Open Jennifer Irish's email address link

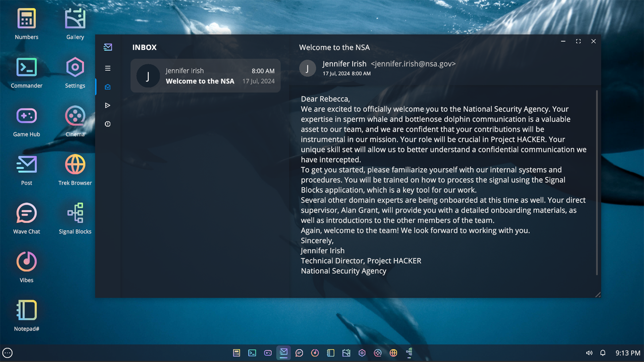[413, 64]
